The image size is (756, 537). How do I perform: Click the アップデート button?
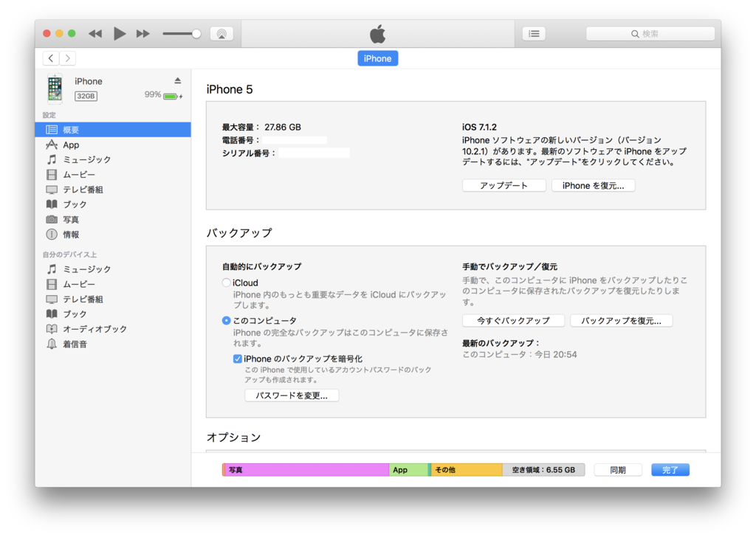(504, 185)
